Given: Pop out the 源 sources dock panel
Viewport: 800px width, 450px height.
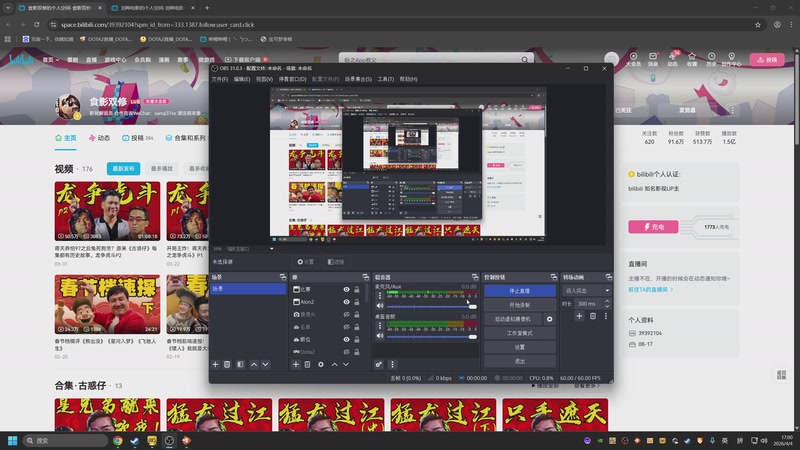Looking at the screenshot, I should pos(366,277).
